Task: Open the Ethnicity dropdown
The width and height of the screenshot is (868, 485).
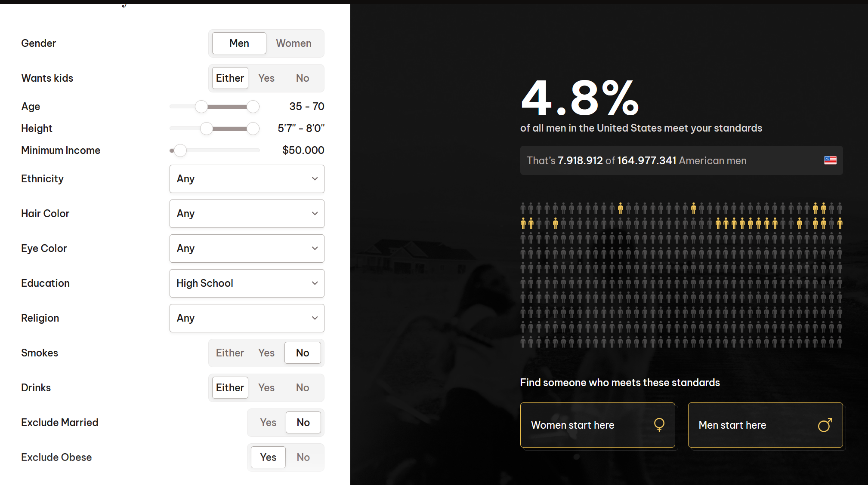Action: click(x=247, y=179)
